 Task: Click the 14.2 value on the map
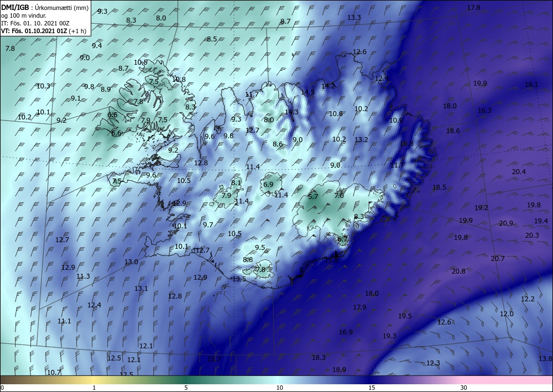328,86
